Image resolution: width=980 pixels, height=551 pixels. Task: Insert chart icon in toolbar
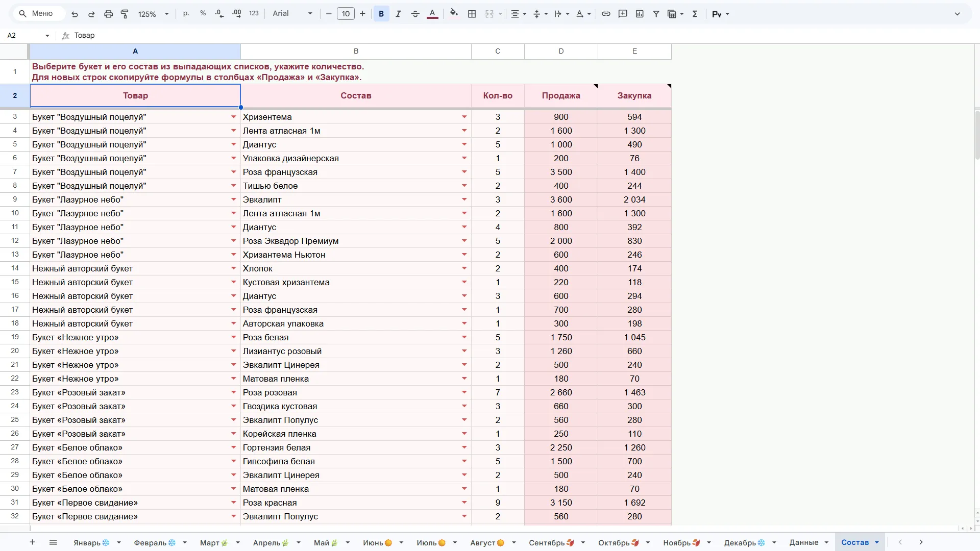(x=640, y=14)
